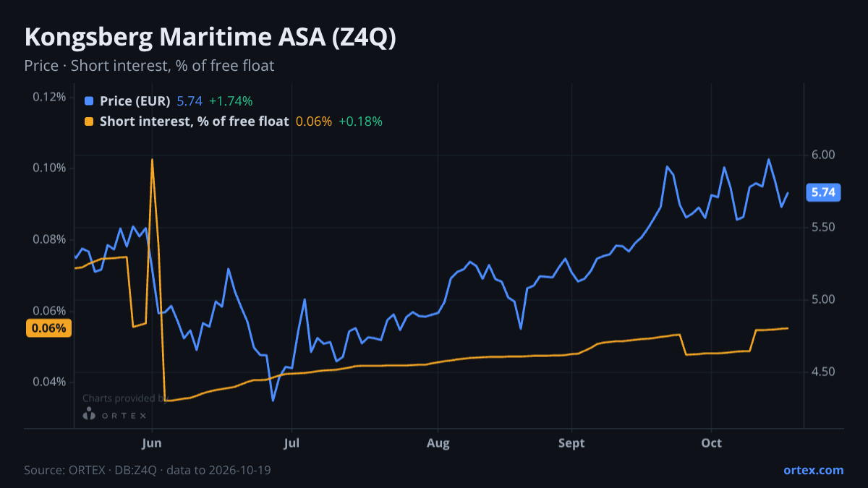This screenshot has height=488, width=868.
Task: Click the 5.50 right axis label
Action: (823, 227)
